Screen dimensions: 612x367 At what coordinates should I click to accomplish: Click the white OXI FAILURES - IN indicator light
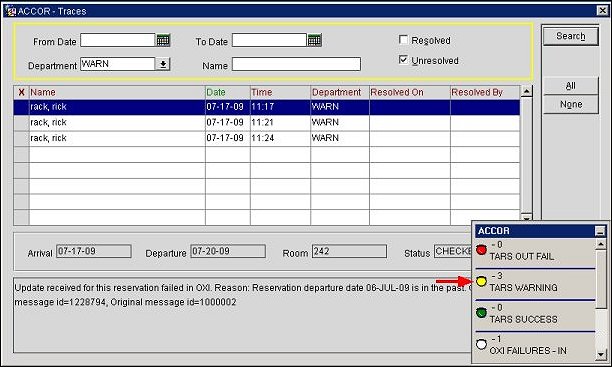[x=482, y=344]
